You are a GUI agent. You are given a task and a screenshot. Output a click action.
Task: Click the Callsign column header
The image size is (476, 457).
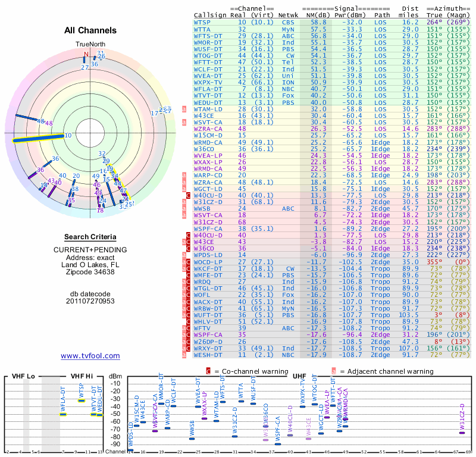(211, 15)
